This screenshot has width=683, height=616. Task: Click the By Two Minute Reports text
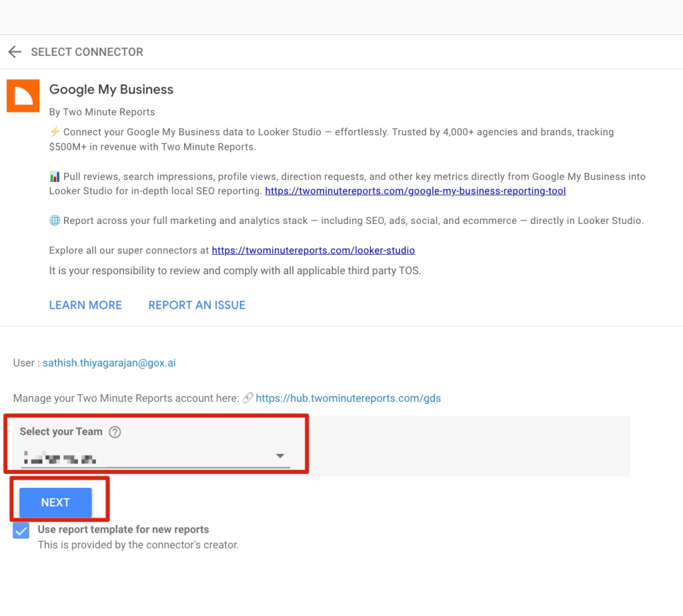click(x=102, y=112)
